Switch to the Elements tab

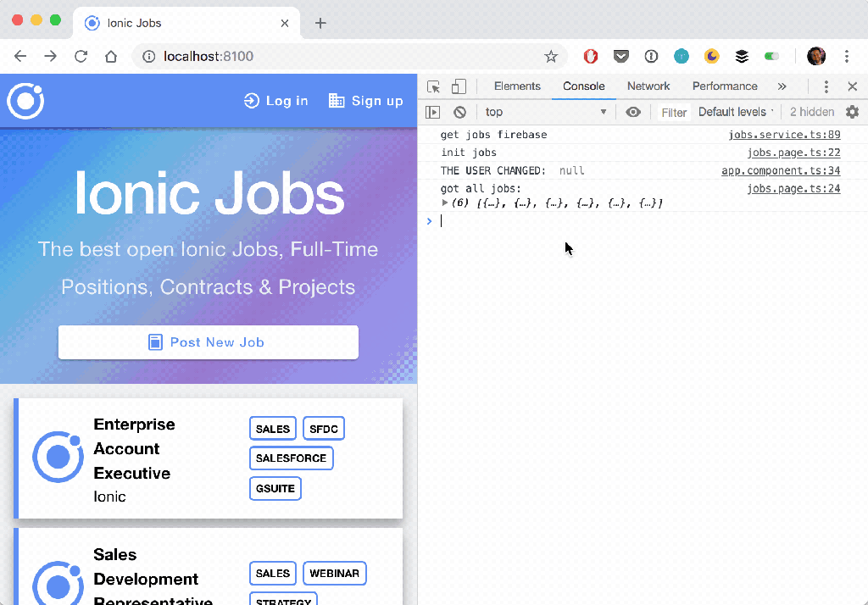point(517,86)
